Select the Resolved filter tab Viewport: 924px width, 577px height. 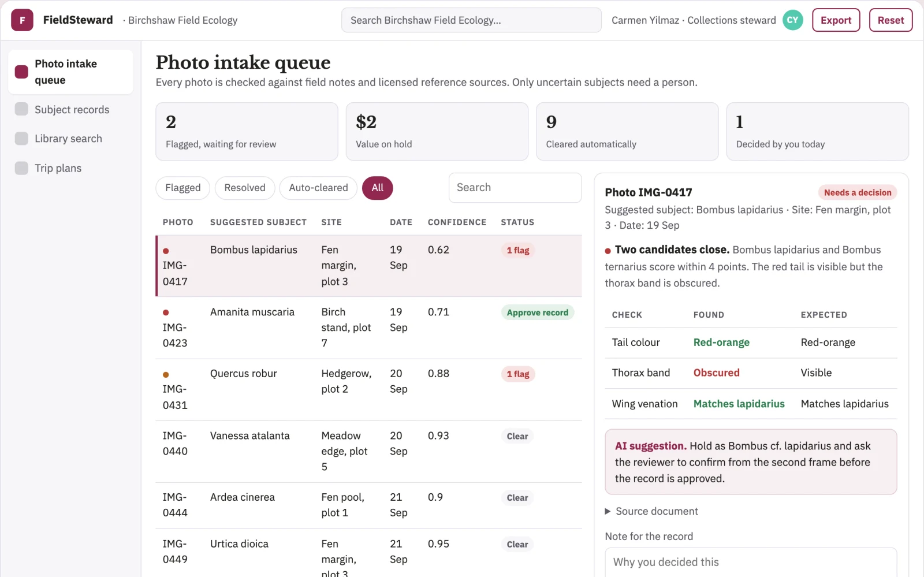(x=245, y=188)
